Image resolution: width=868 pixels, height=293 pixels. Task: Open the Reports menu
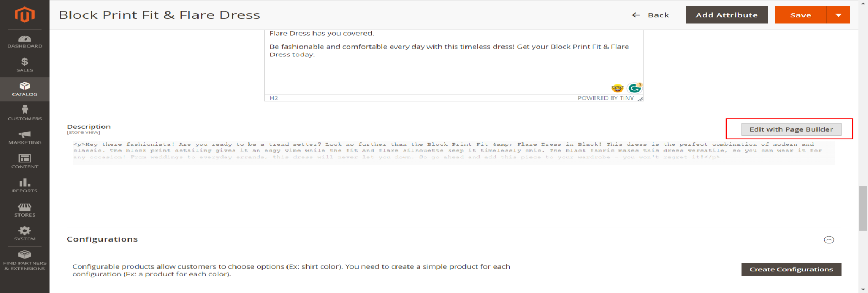pyautogui.click(x=24, y=186)
